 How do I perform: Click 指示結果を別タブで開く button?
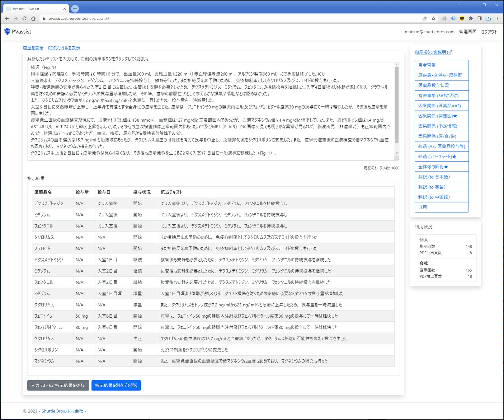click(x=116, y=385)
